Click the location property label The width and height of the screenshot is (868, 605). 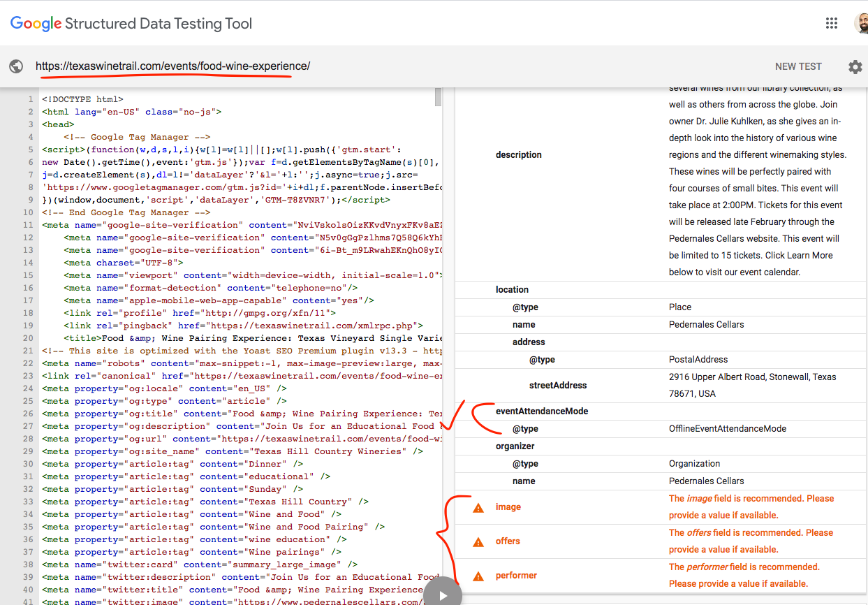pos(512,289)
